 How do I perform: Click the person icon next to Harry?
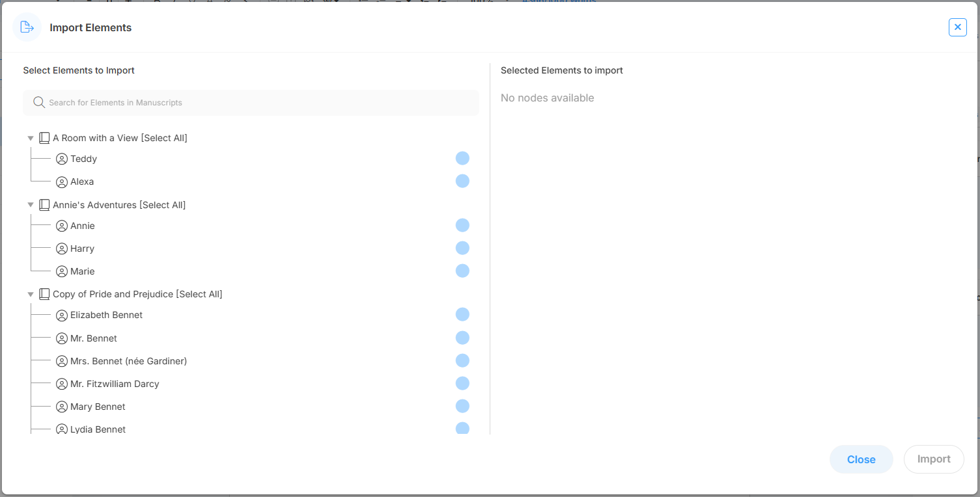(x=62, y=248)
